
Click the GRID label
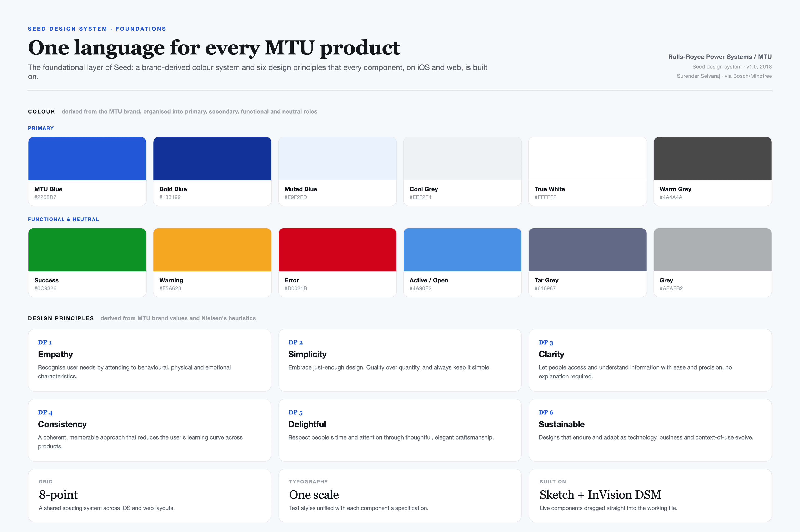[x=46, y=482]
